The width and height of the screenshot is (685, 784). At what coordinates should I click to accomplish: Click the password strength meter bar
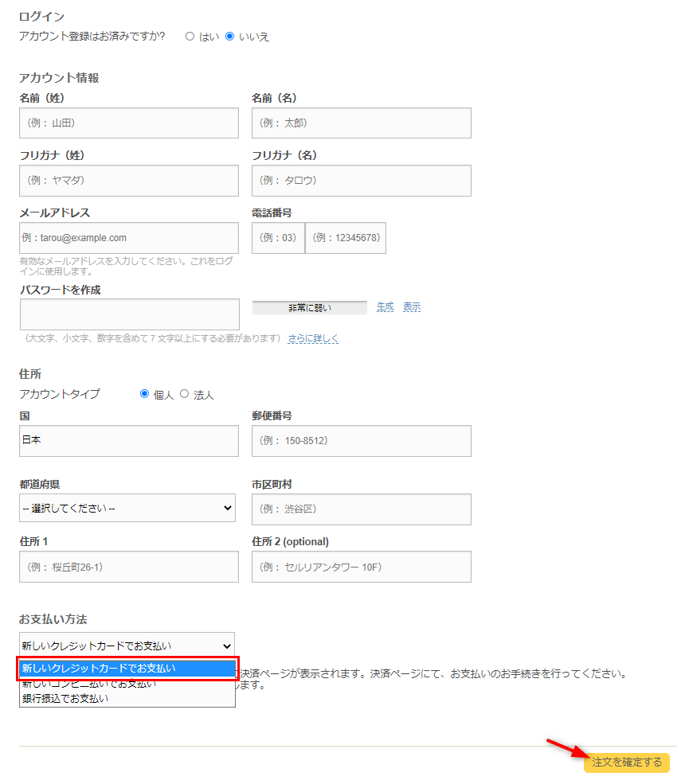pos(309,308)
